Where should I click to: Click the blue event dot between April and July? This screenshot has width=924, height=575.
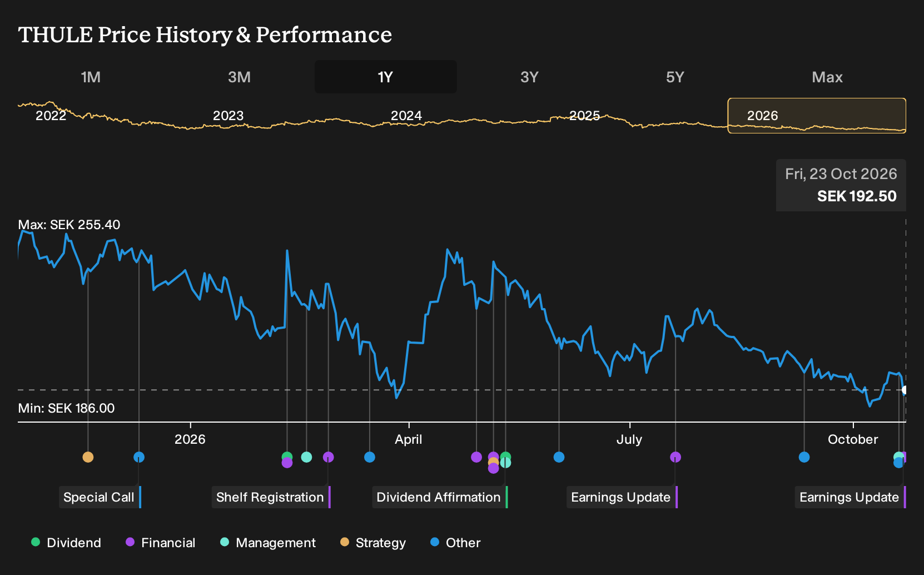(x=559, y=457)
